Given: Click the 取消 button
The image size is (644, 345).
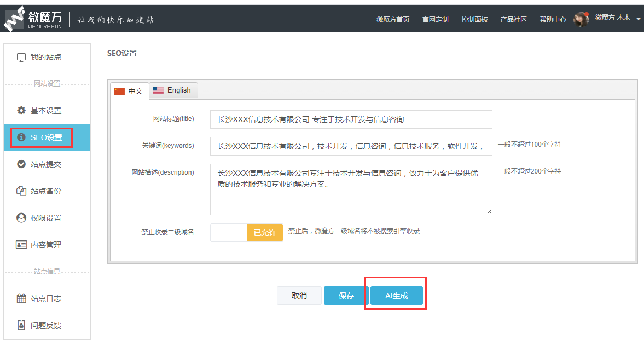Looking at the screenshot, I should pyautogui.click(x=299, y=296).
